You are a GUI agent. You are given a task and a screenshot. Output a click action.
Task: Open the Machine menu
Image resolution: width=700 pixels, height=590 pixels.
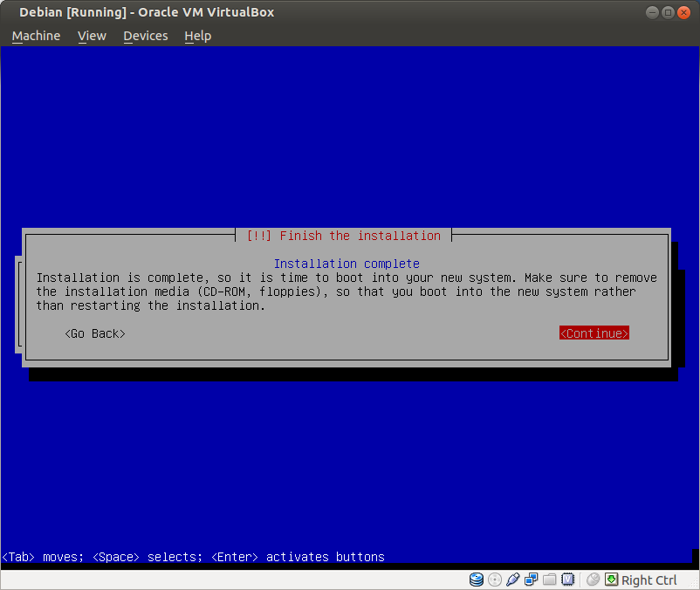(x=36, y=36)
